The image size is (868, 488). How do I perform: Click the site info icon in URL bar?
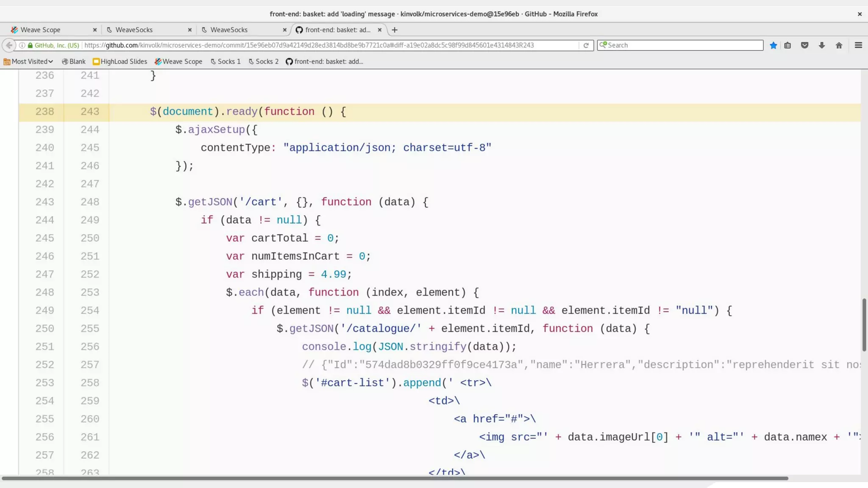(x=22, y=45)
